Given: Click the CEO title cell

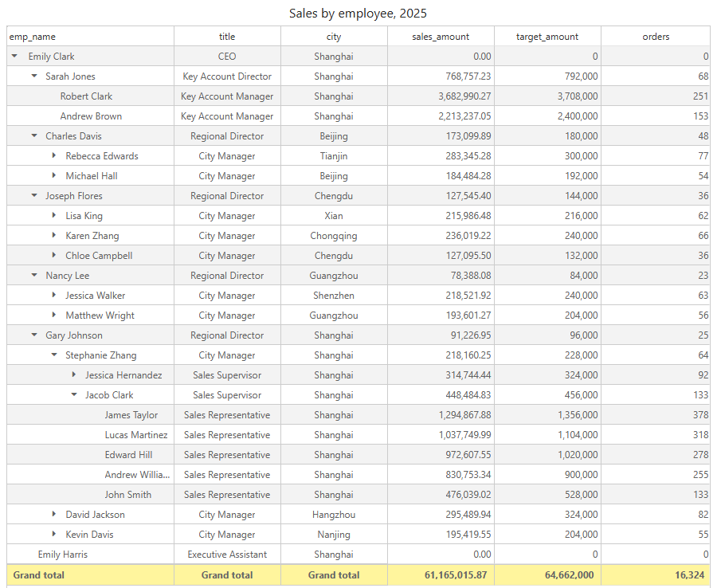Looking at the screenshot, I should pos(227,57).
